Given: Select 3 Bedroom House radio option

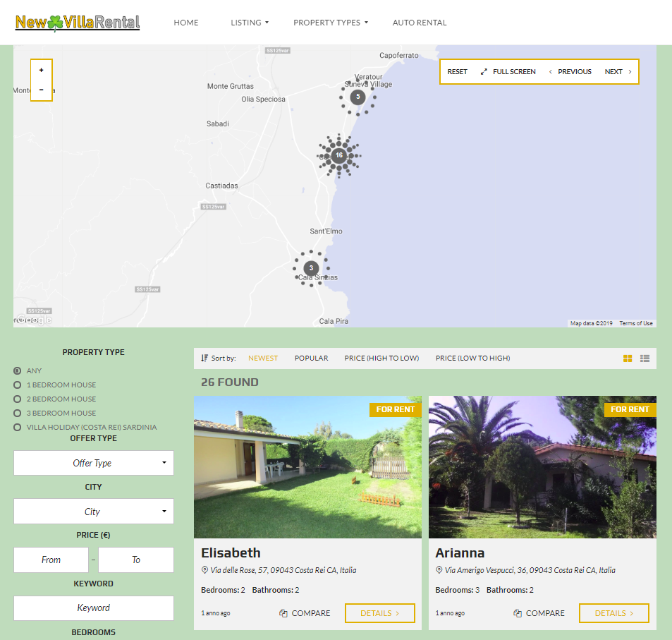Looking at the screenshot, I should click(x=17, y=413).
